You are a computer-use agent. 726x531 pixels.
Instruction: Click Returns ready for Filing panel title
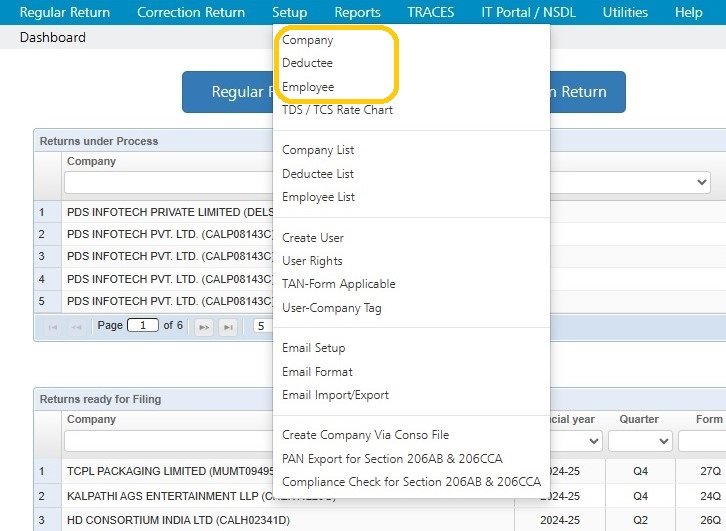click(x=100, y=399)
